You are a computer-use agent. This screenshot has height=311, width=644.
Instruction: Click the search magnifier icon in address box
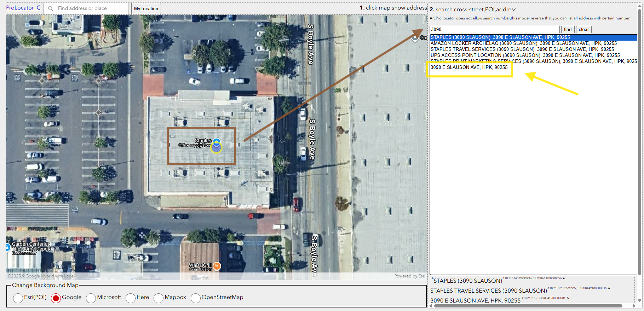pyautogui.click(x=51, y=8)
